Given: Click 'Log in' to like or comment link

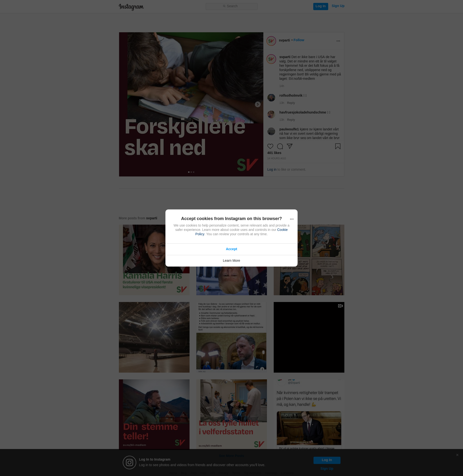Looking at the screenshot, I should [x=272, y=170].
